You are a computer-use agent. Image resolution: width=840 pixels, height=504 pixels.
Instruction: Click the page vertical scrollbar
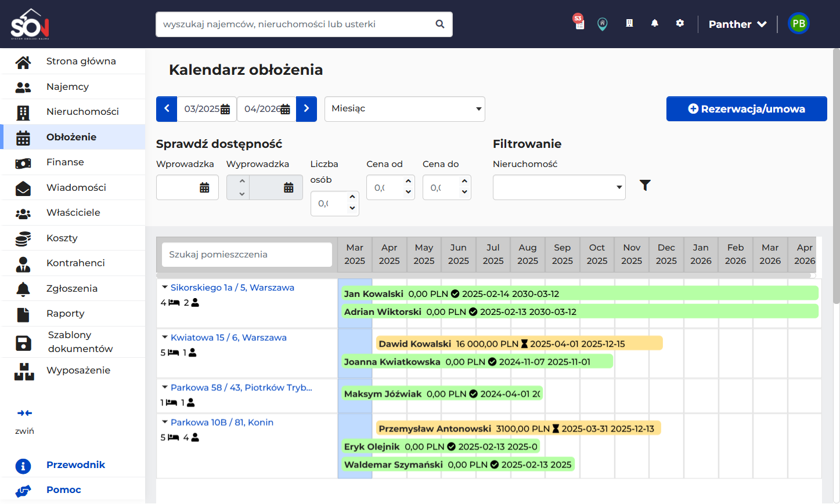point(836,176)
